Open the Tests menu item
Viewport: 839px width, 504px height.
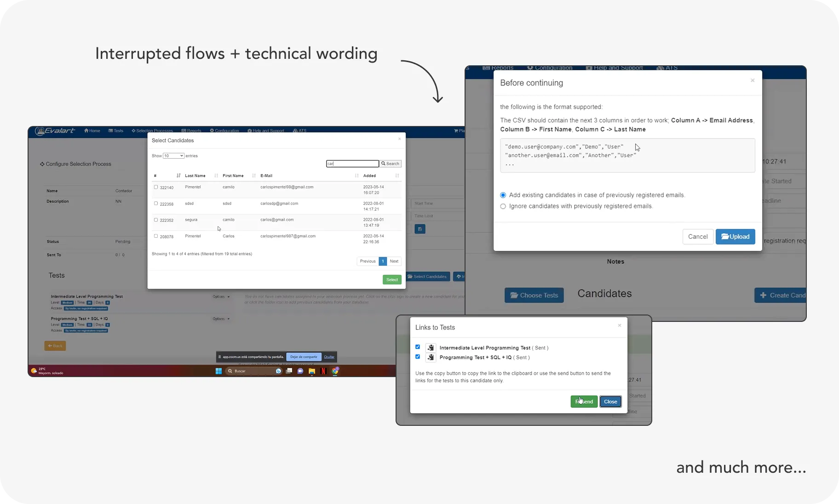pyautogui.click(x=116, y=131)
